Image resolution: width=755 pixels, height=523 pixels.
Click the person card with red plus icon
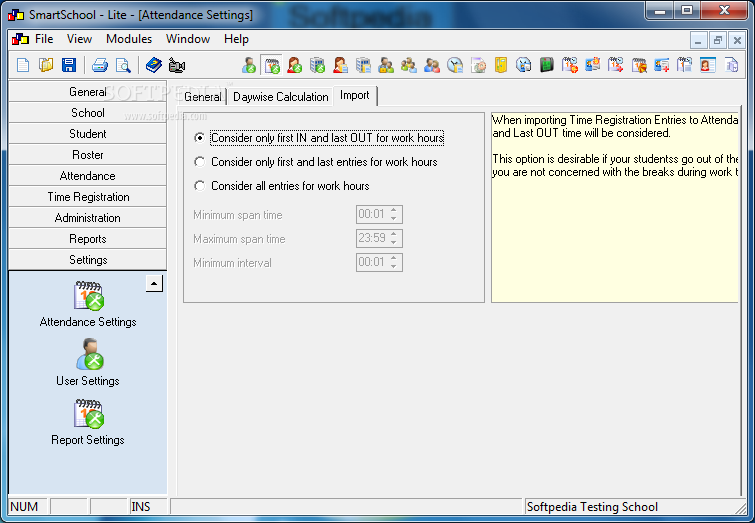662,65
